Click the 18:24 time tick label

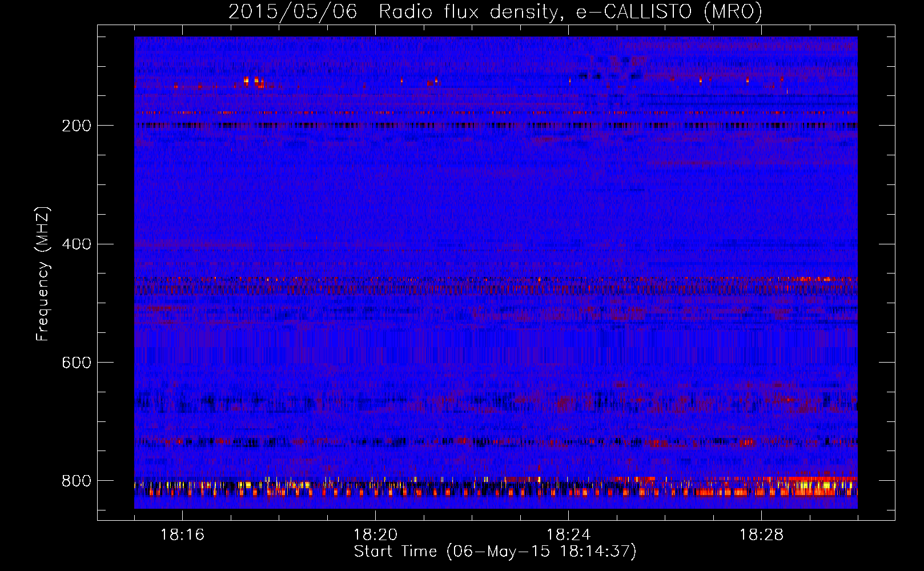(x=568, y=535)
